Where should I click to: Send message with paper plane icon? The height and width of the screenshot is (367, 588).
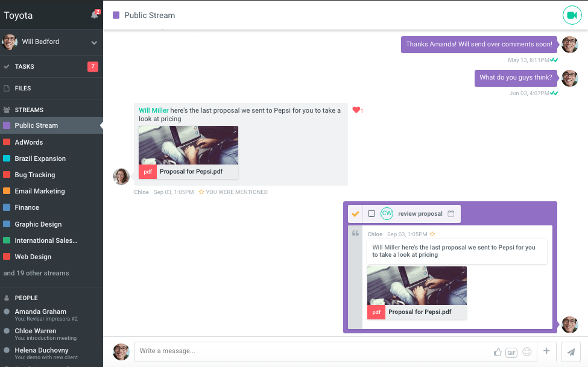coord(571,352)
